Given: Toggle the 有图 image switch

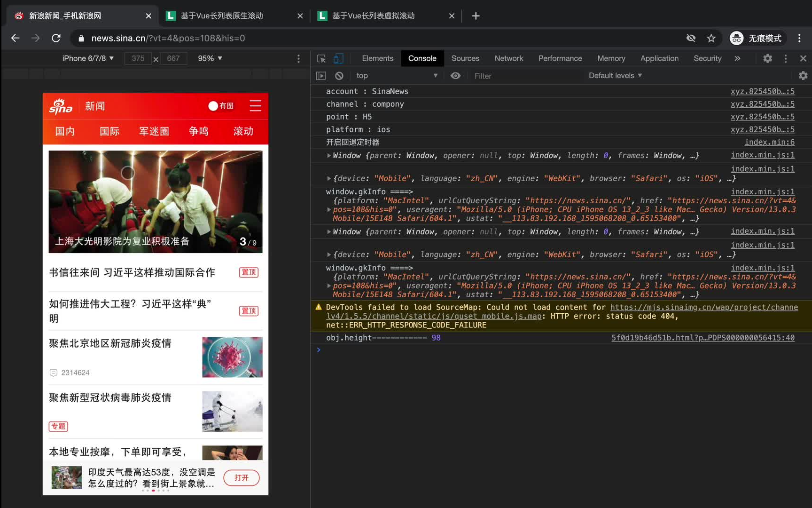Looking at the screenshot, I should (x=221, y=106).
